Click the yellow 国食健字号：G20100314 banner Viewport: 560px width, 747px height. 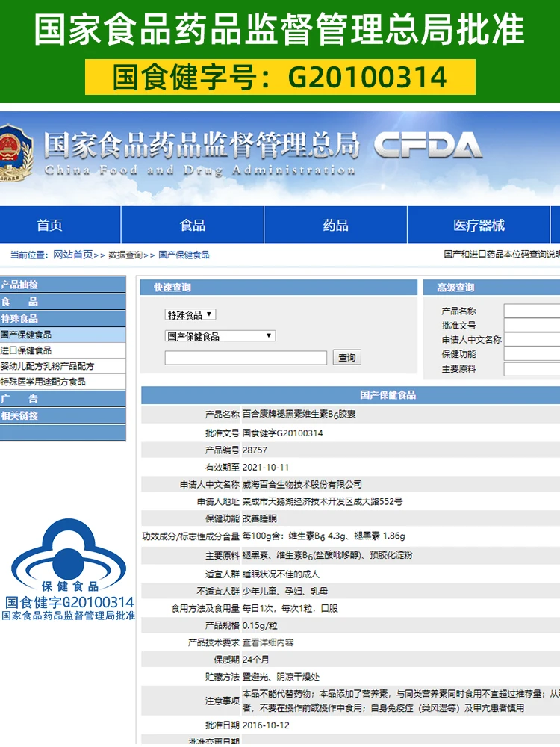tap(280, 77)
